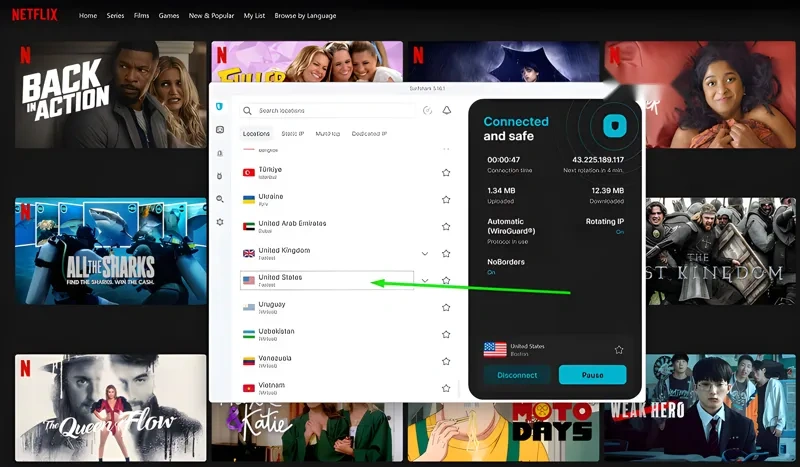Image resolution: width=800 pixels, height=467 pixels.
Task: Click the Ukraine flag icon
Action: tap(248, 200)
